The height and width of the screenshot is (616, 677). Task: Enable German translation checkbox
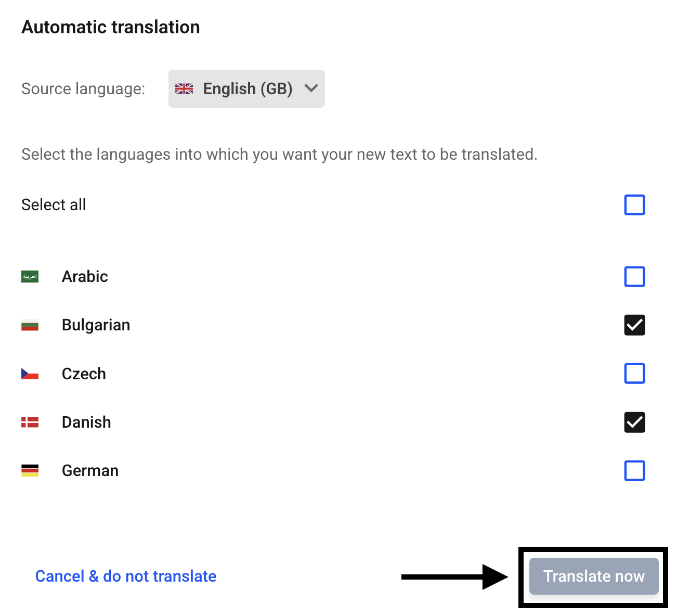pyautogui.click(x=634, y=471)
